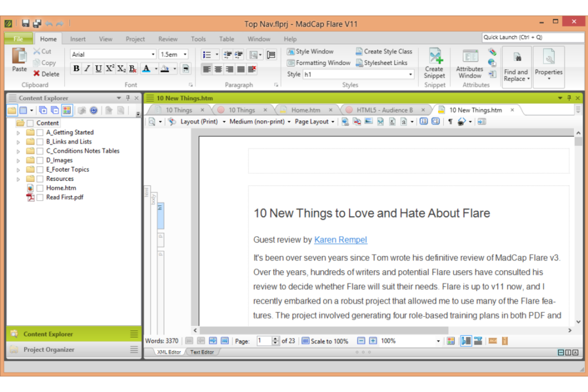Open the Find and Replace tool
This screenshot has width=588, height=392.
point(515,66)
